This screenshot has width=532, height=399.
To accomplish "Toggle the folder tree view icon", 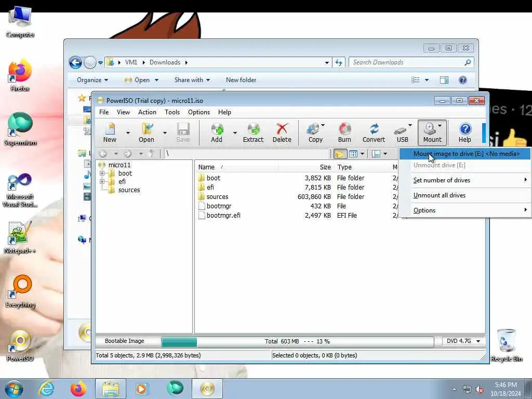I will pos(340,154).
